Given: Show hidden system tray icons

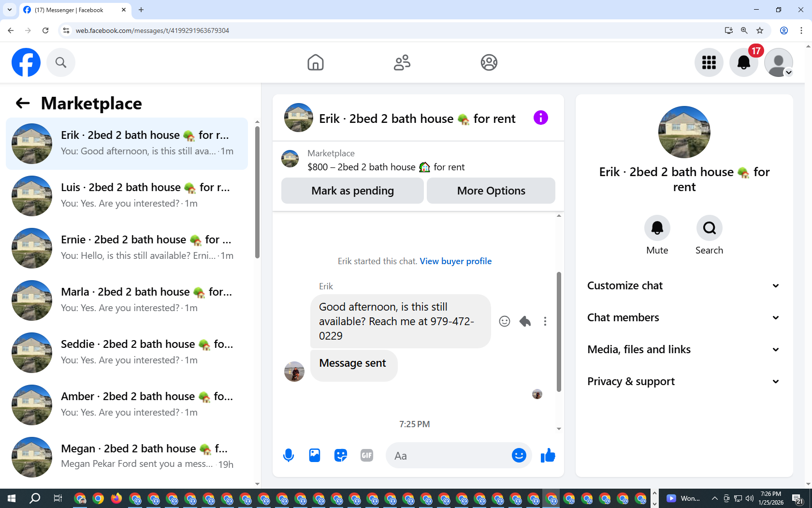Looking at the screenshot, I should (715, 498).
